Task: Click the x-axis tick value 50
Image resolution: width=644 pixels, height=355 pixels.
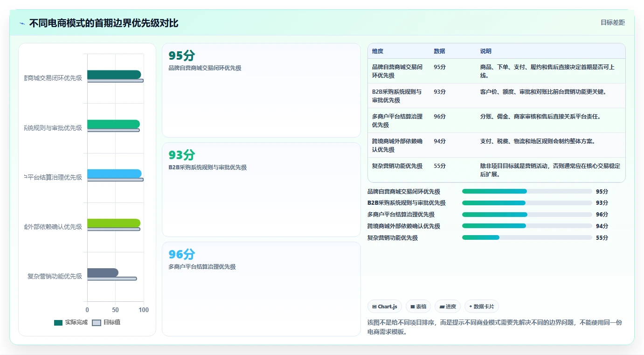Action: (x=116, y=310)
